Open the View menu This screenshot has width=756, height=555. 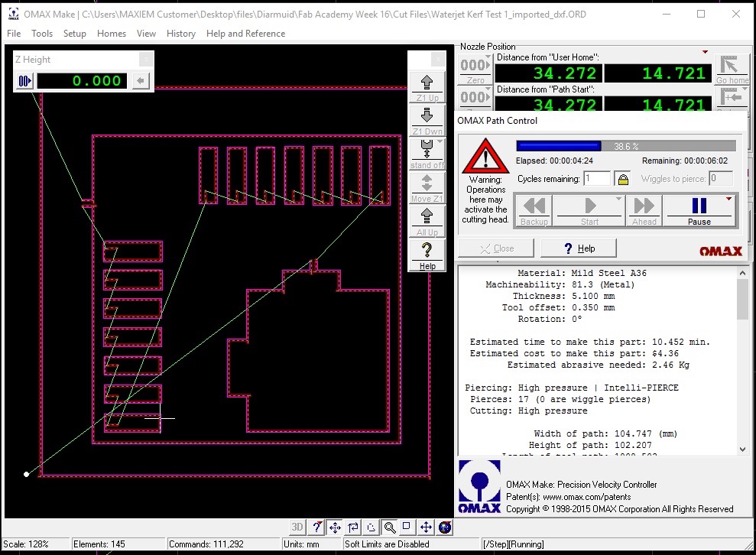146,34
